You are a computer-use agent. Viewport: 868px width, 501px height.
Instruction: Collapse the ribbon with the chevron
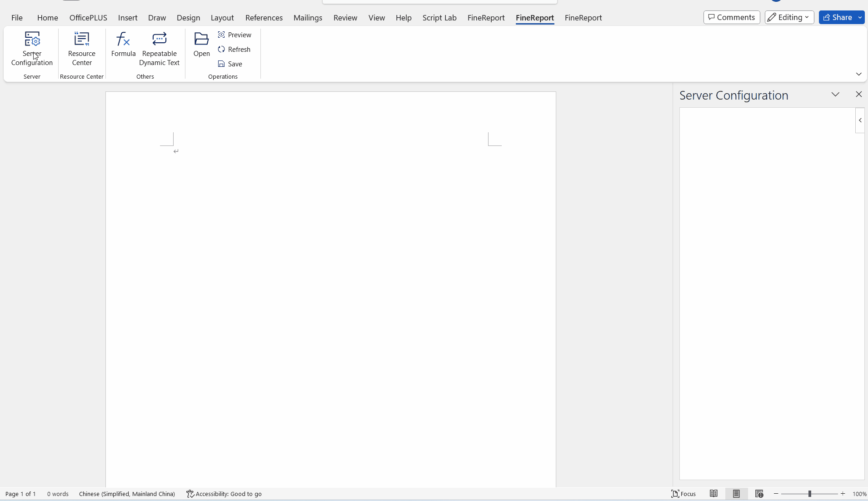859,74
